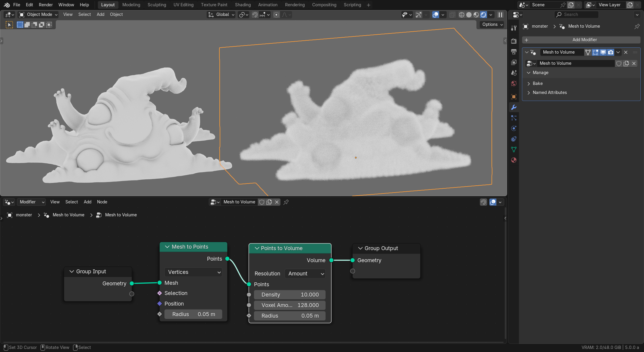Open the Render menu
The image size is (644, 352).
pyautogui.click(x=46, y=5)
